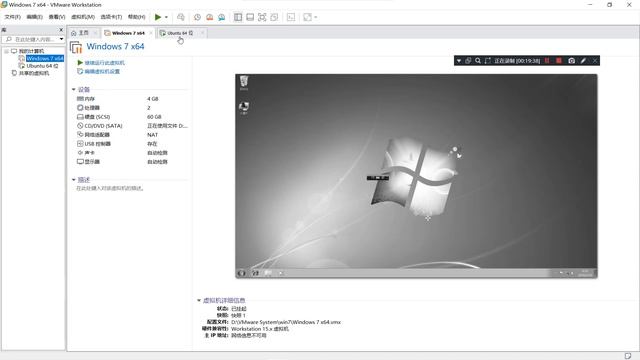This screenshot has width=640, height=360.
Task: Click the Send Ctrl+Alt+Del toolbar icon
Action: click(181, 17)
